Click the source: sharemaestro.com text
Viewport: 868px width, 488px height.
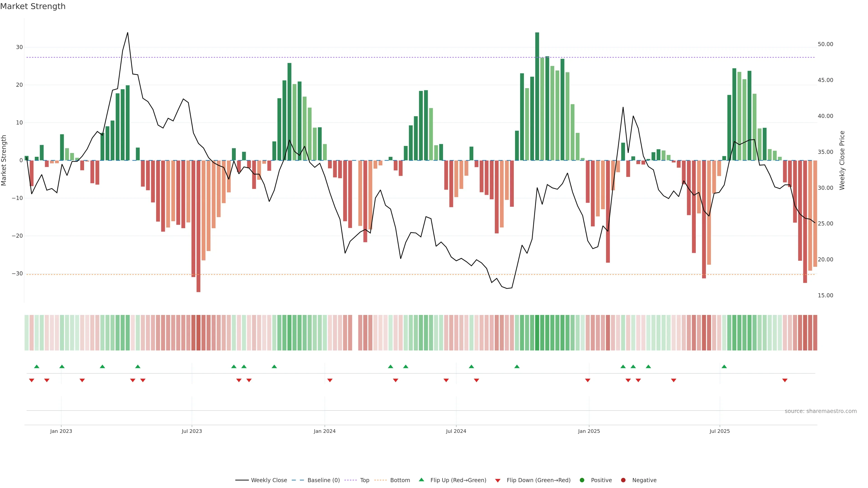(821, 411)
